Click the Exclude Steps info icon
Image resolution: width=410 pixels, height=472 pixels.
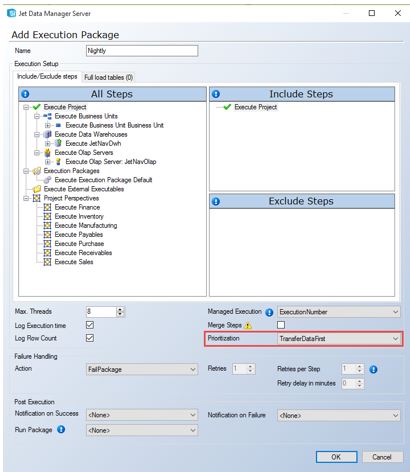pyautogui.click(x=216, y=202)
